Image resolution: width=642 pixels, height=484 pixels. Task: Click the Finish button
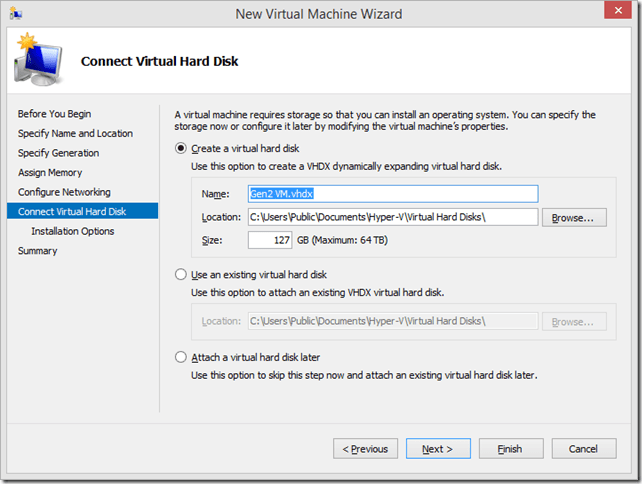[510, 449]
